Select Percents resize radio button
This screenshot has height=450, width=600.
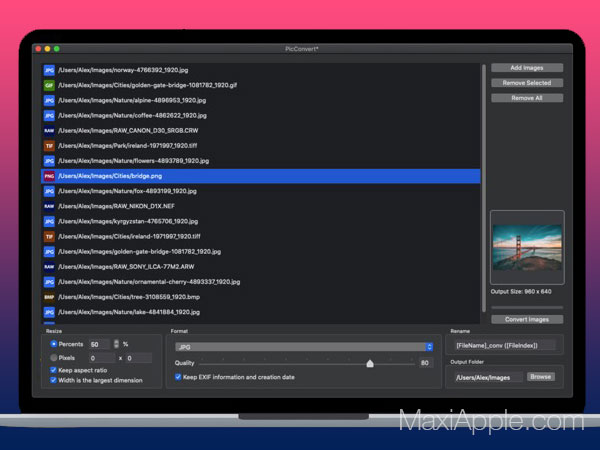pyautogui.click(x=54, y=344)
